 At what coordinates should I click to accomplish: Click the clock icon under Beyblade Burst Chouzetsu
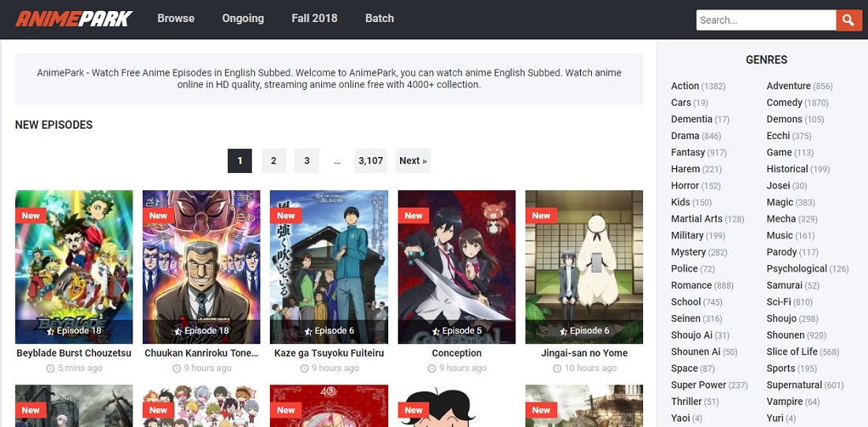(x=51, y=369)
